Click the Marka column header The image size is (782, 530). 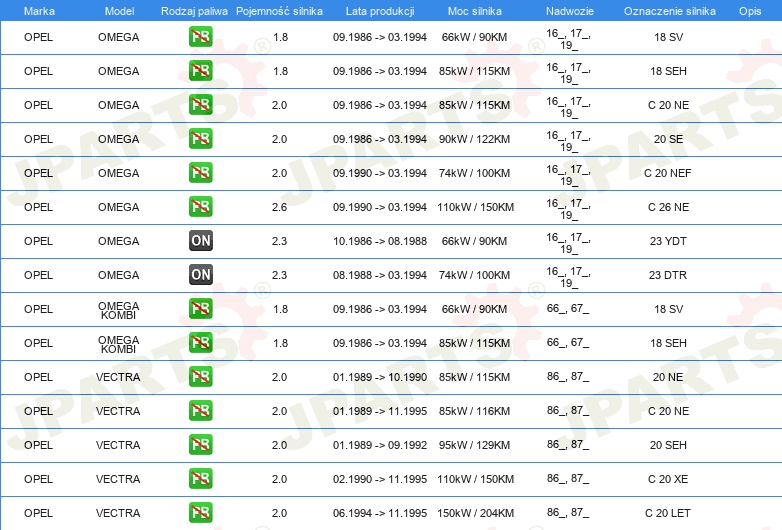pos(39,11)
